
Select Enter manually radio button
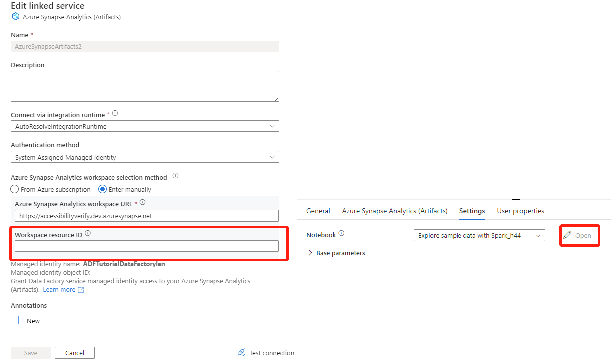click(103, 189)
